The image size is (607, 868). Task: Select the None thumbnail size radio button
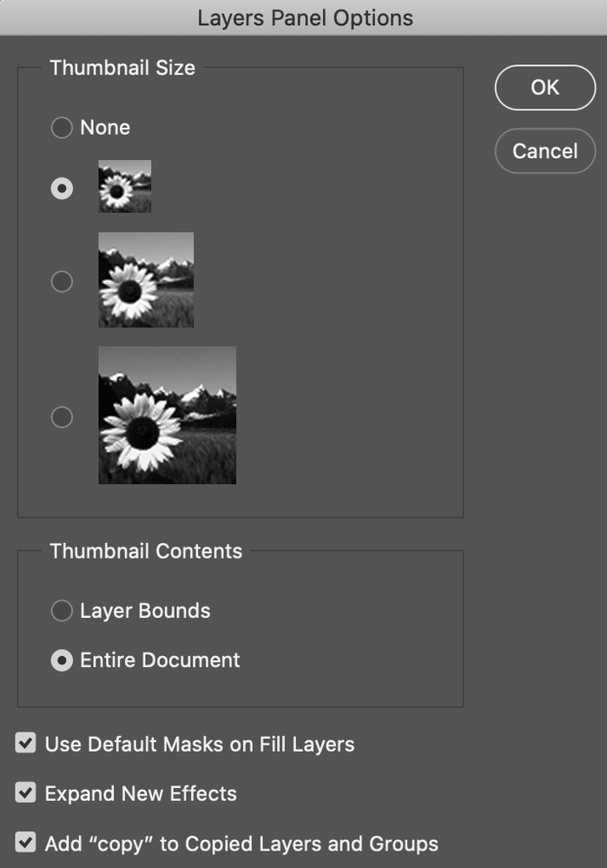click(x=62, y=128)
